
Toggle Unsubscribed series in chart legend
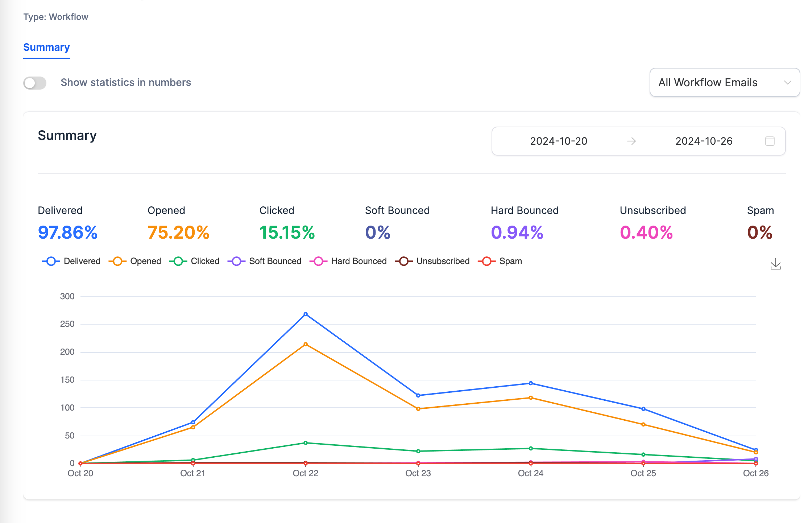tap(432, 261)
